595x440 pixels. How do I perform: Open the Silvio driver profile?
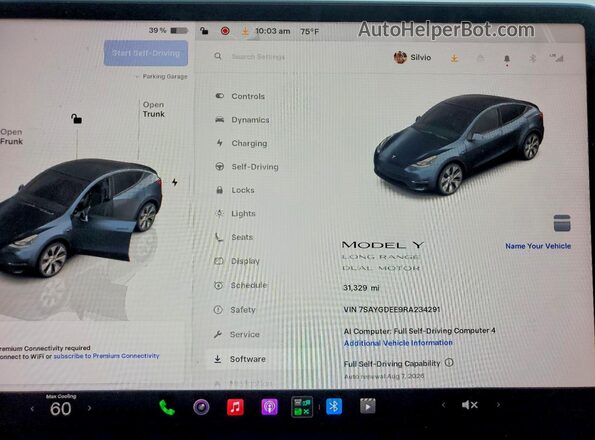tap(412, 58)
